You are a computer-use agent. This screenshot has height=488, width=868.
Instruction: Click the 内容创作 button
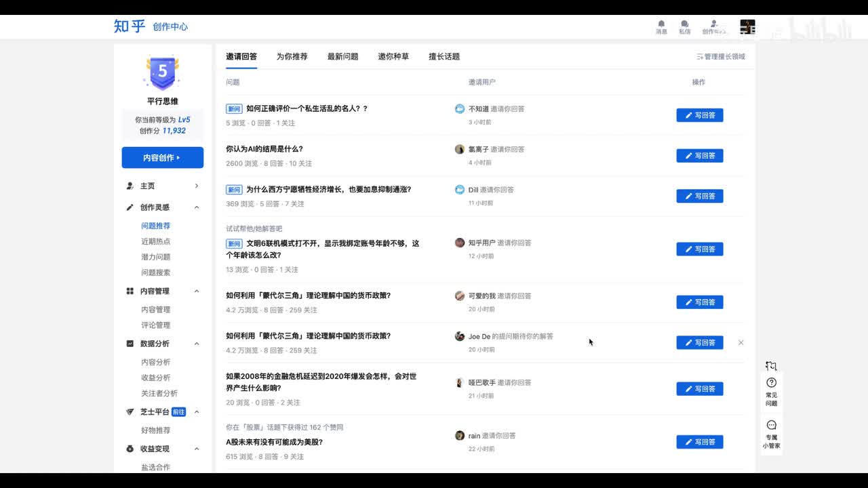pos(162,158)
